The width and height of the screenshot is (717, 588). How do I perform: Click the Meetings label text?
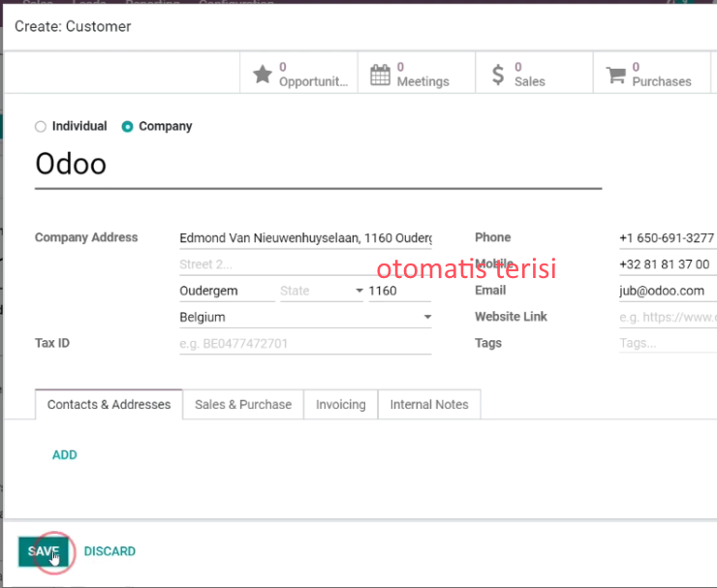tap(423, 81)
